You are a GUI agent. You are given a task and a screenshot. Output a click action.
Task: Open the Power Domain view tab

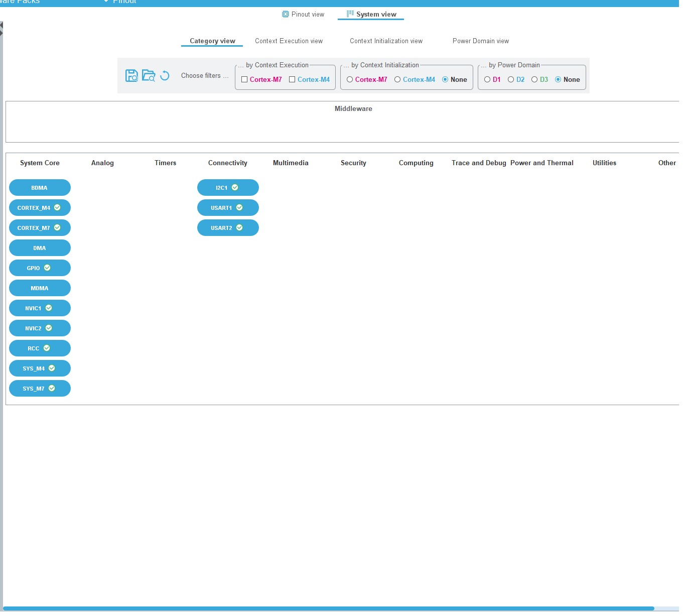click(481, 41)
